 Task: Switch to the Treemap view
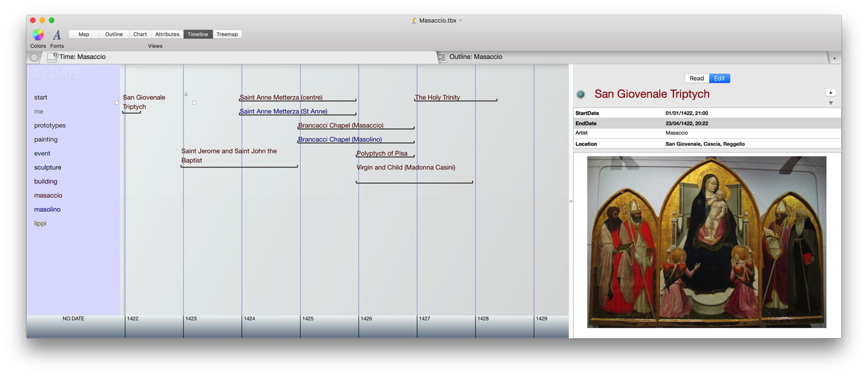(227, 34)
